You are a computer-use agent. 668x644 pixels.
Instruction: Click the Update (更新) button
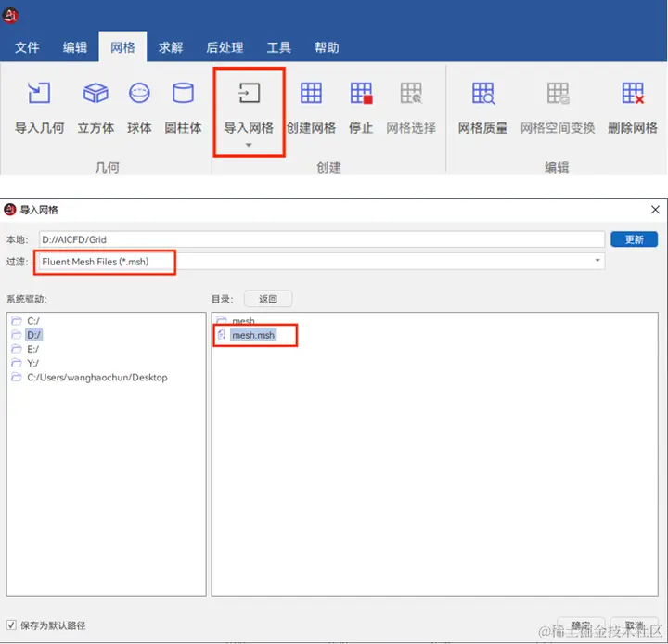(634, 239)
